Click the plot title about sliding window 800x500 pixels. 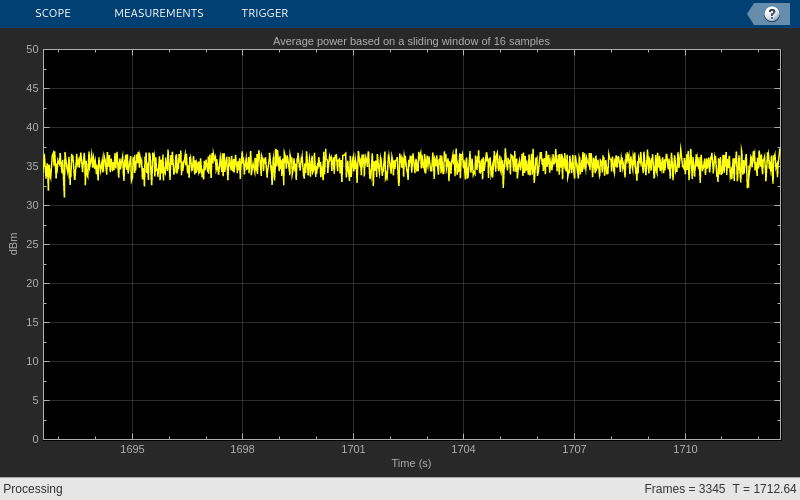click(x=411, y=41)
